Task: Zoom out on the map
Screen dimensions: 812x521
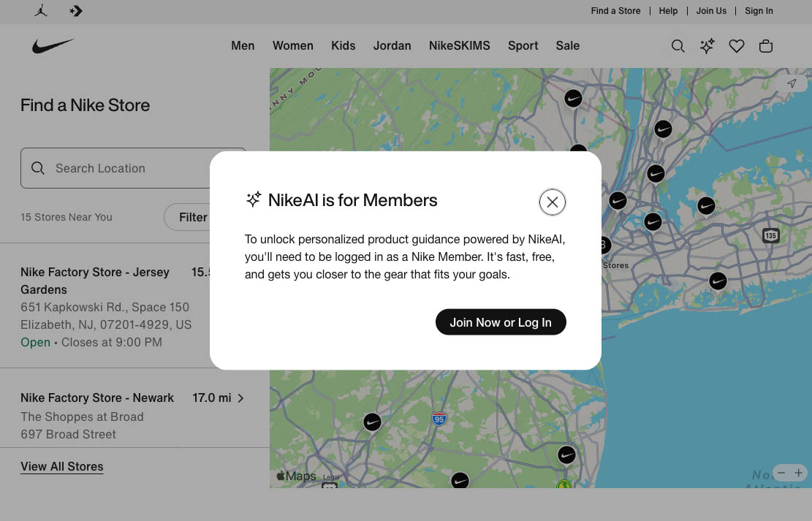Action: (x=781, y=473)
